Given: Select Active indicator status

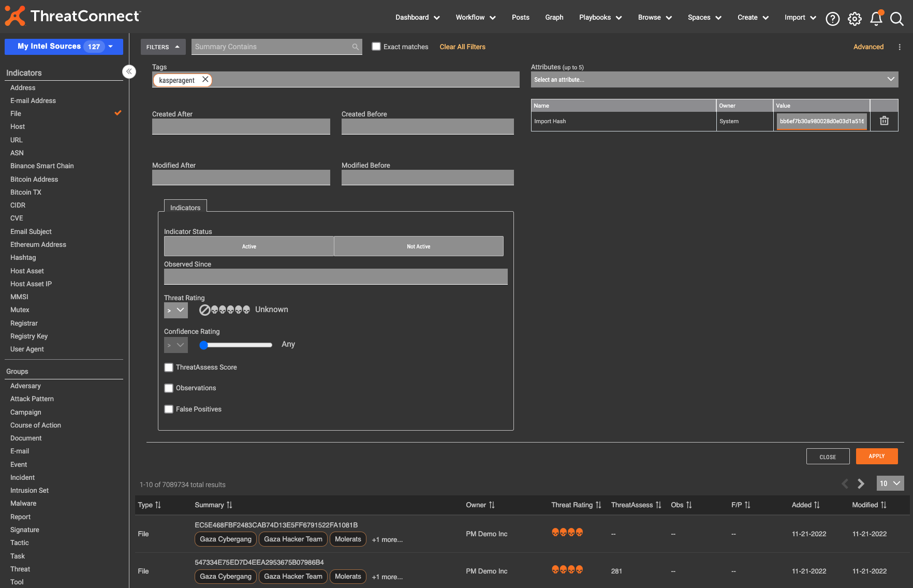Looking at the screenshot, I should pyautogui.click(x=249, y=246).
